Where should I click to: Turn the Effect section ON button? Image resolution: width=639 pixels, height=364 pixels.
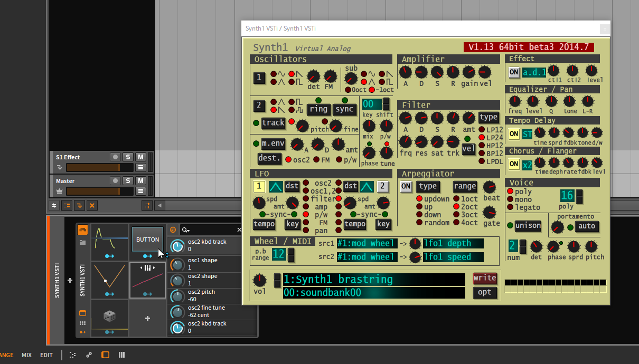514,72
